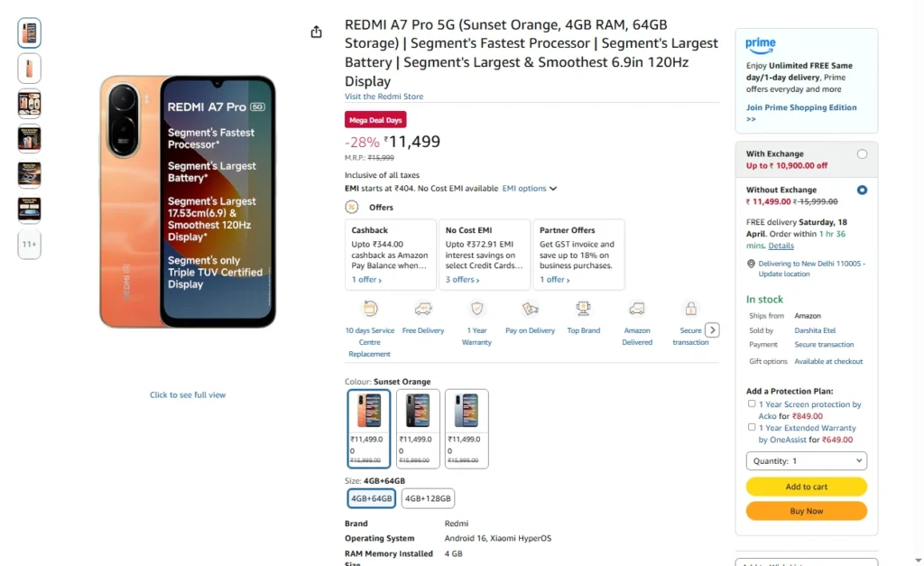Click the 1 Year Warranty shield icon
The image size is (924, 566).
(x=476, y=309)
